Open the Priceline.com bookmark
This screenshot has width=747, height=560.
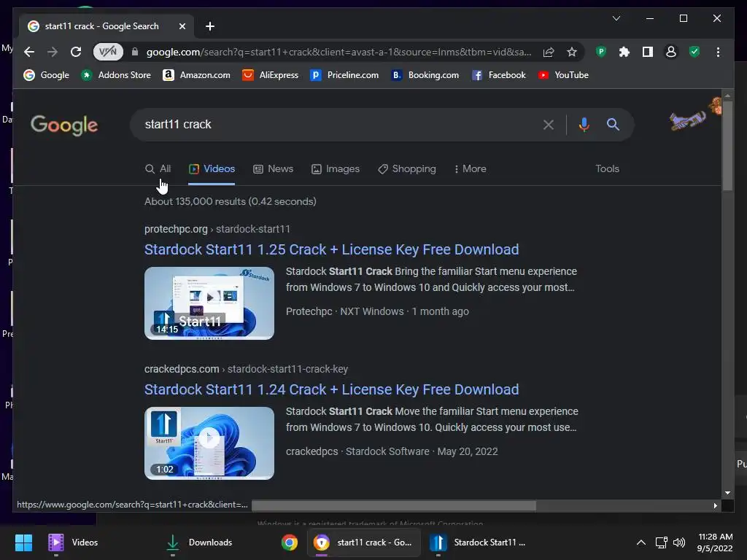coord(344,75)
